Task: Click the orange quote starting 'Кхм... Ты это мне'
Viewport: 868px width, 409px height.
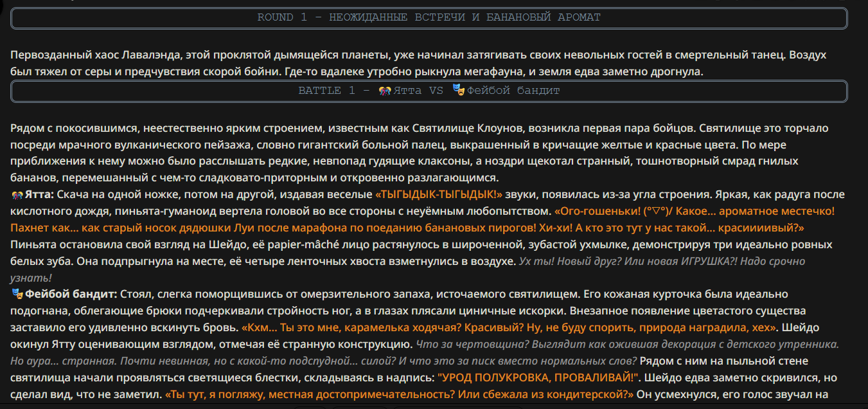Action: click(x=510, y=328)
